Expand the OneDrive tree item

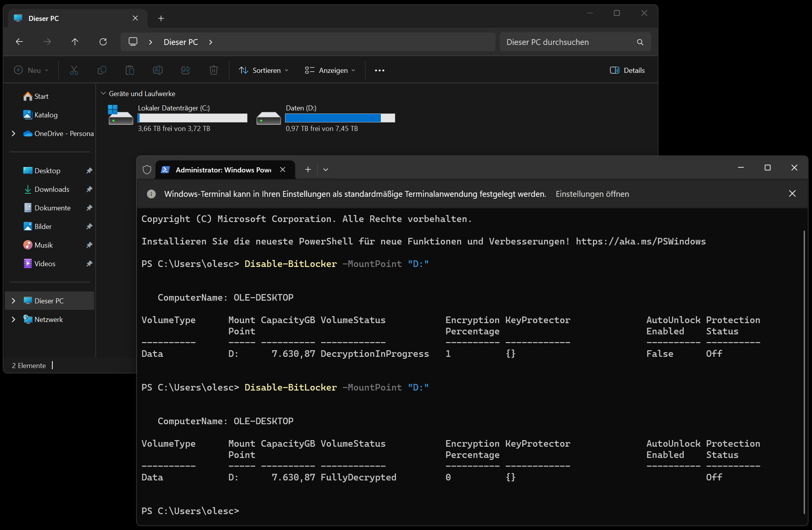pos(14,134)
